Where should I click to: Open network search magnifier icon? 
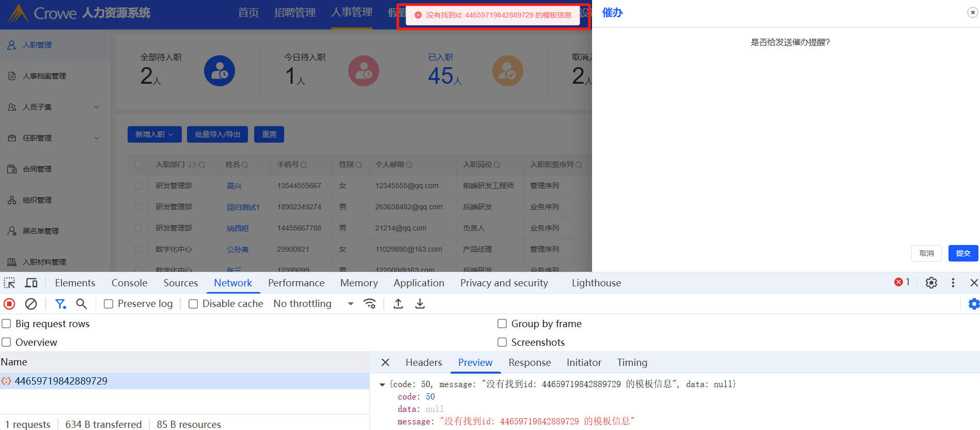point(81,304)
